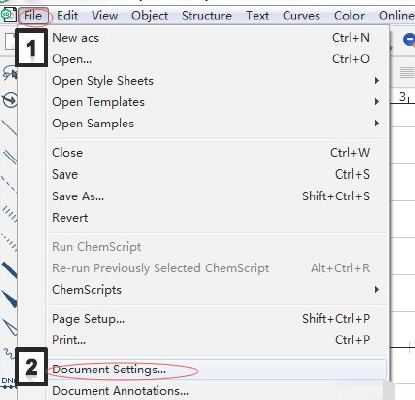The image size is (415, 400).
Task: Select the bold wedge bond tool
Action: coord(9,298)
